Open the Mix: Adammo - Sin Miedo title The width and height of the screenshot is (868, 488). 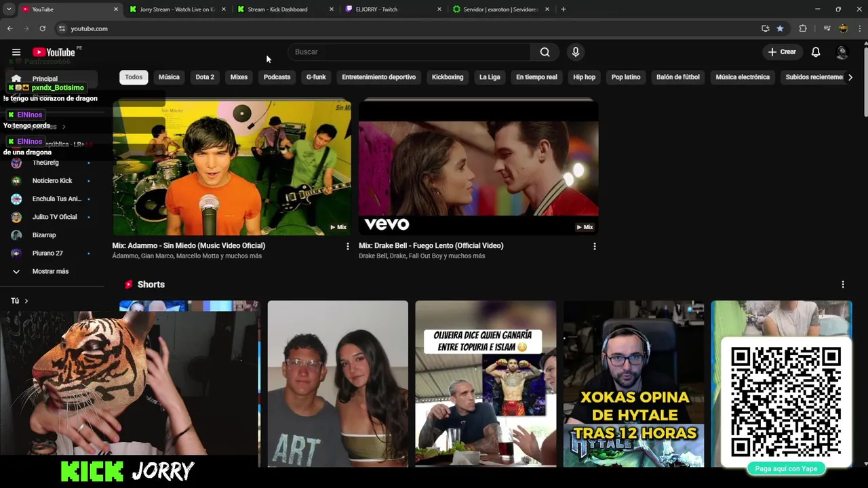[x=189, y=245]
